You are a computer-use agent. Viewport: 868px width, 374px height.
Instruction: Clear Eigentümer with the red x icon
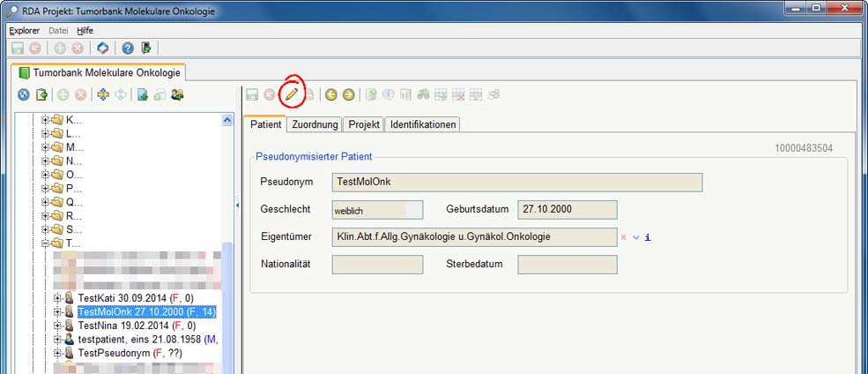point(624,237)
